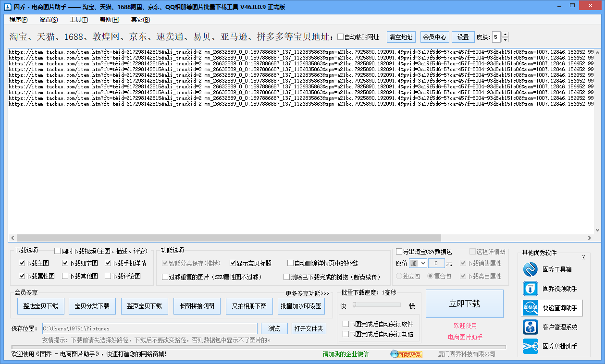The width and height of the screenshot is (605, 364).
Task: Click the 清空地址 button
Action: (401, 37)
